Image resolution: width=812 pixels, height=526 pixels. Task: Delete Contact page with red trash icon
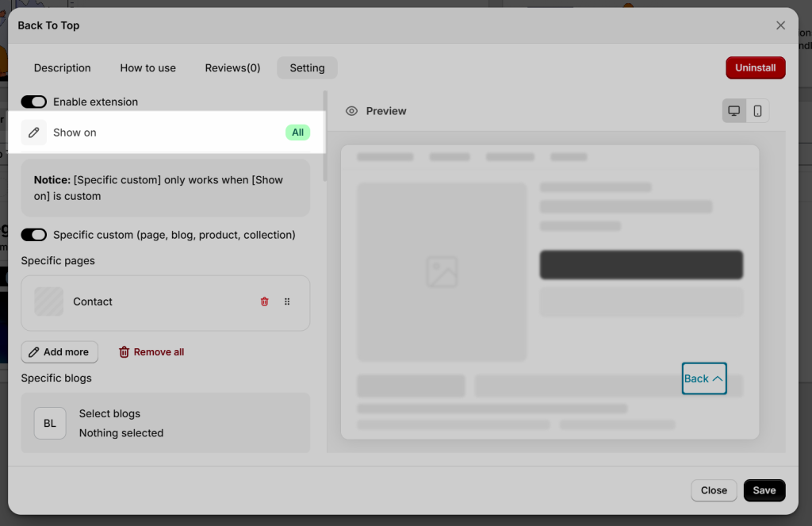pos(265,301)
